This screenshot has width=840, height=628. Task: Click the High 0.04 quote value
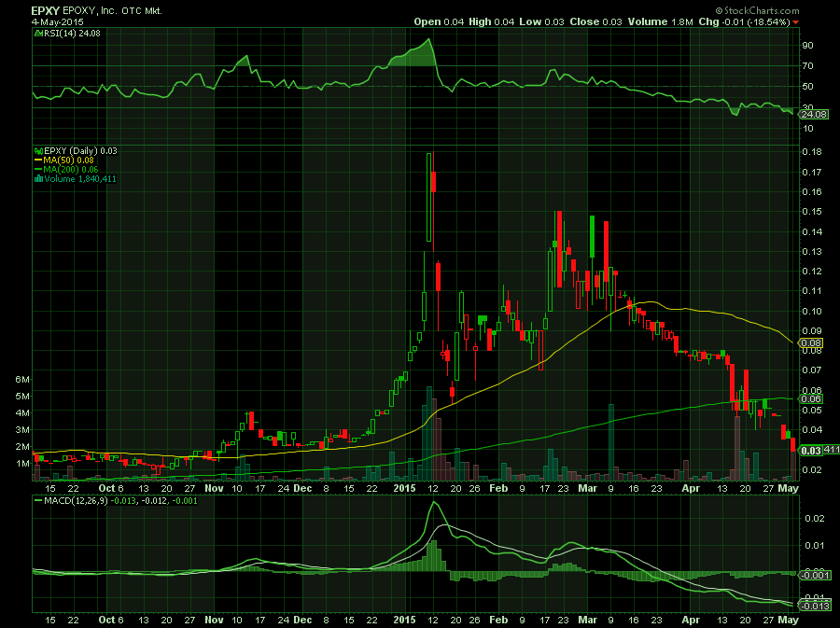[x=491, y=22]
